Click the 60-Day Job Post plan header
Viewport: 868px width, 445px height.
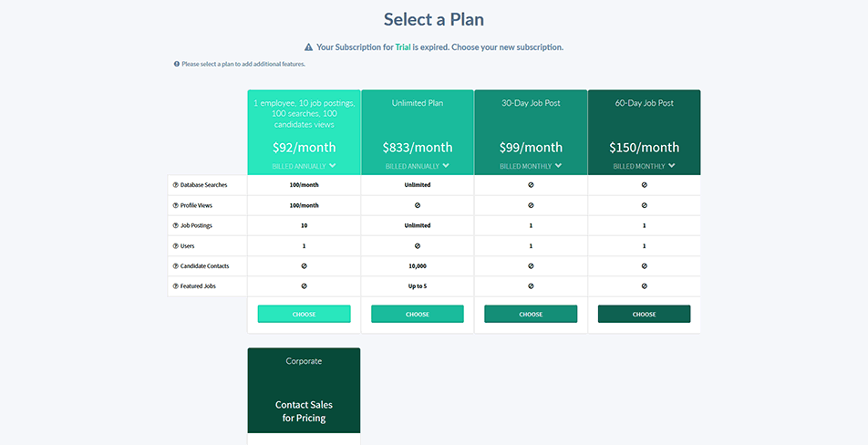click(x=645, y=132)
